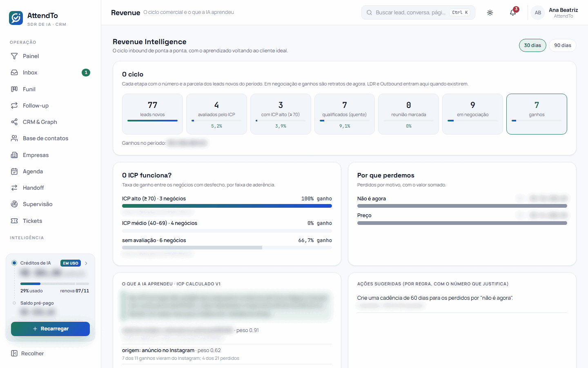Click the search magnifier icon
This screenshot has width=588, height=368.
(x=369, y=13)
